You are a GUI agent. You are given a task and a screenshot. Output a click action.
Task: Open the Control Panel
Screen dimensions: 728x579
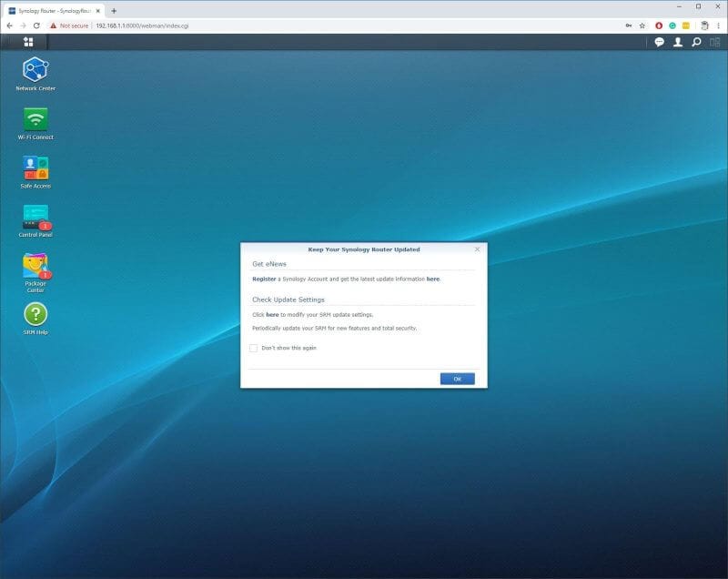pyautogui.click(x=35, y=218)
